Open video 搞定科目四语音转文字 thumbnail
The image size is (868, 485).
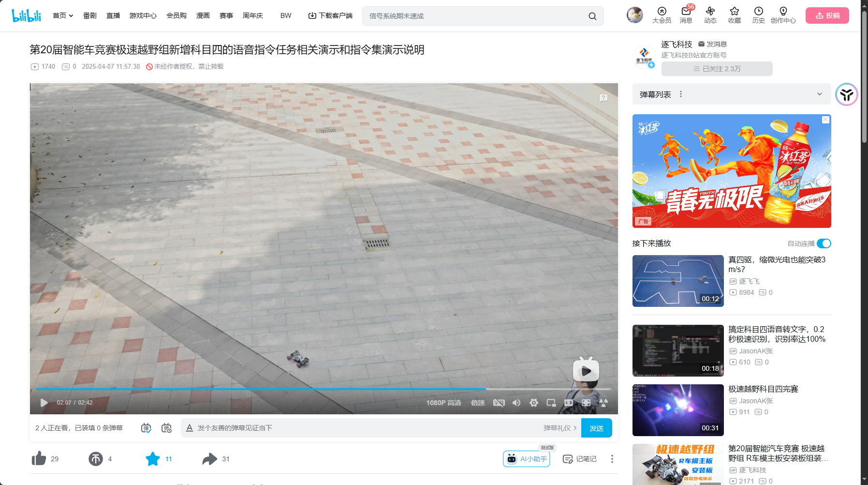(x=678, y=350)
